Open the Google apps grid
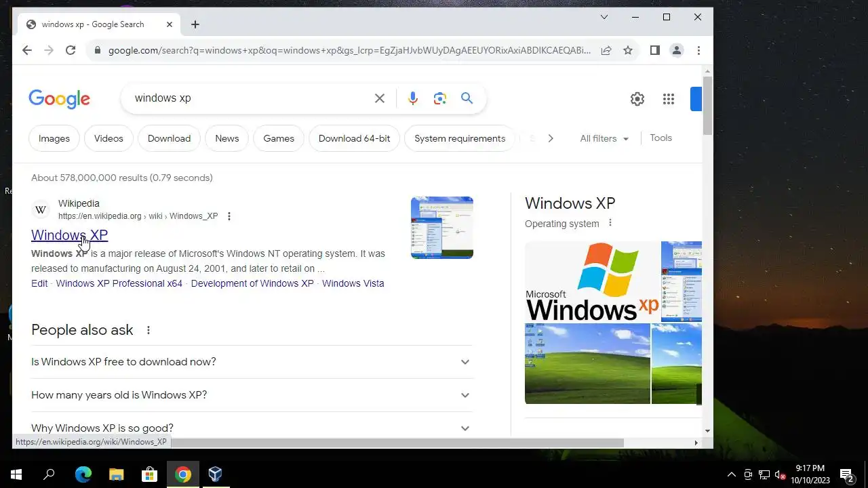This screenshot has width=868, height=488. tap(669, 99)
